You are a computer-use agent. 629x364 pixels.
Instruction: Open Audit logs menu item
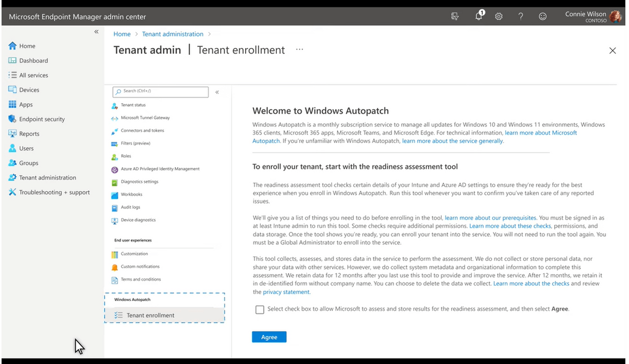coord(131,208)
